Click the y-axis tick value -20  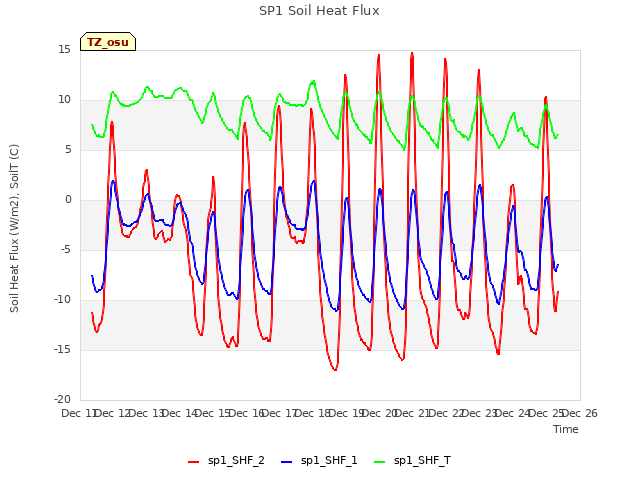pos(62,400)
